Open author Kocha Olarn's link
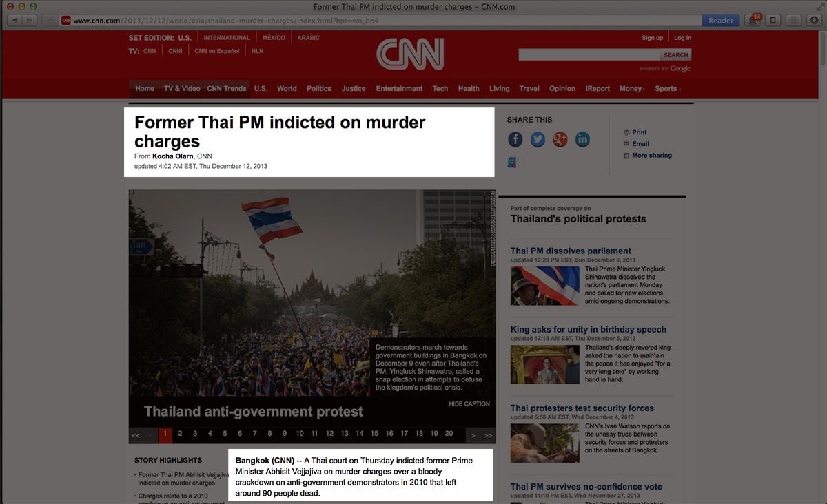The width and height of the screenshot is (827, 504). 173,156
